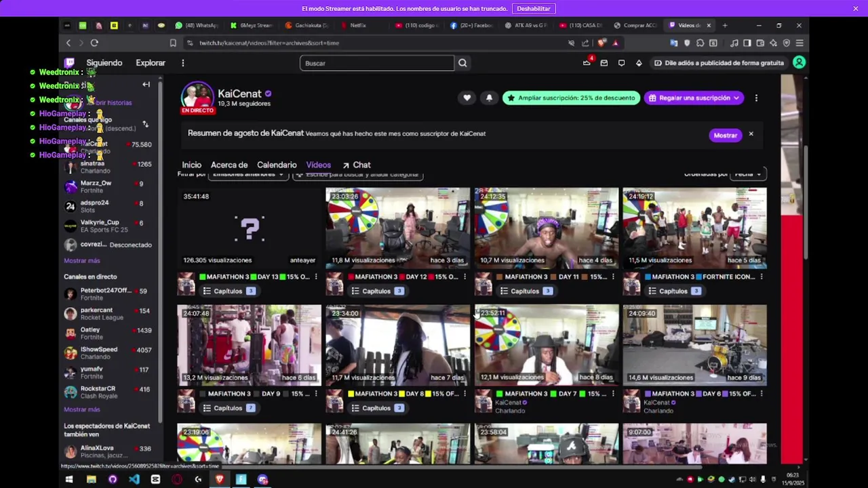Open options menu for MAFIATHON DAY 11 video
This screenshot has width=868, height=488.
[613, 277]
